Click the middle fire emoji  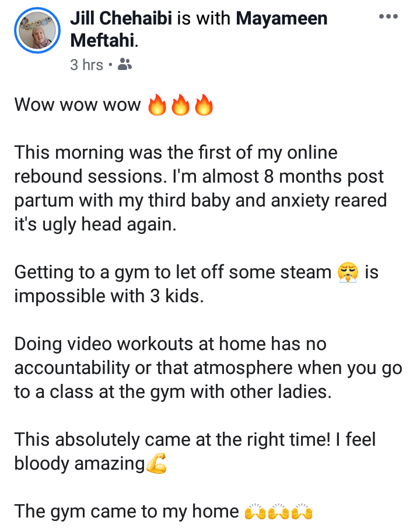(180, 104)
